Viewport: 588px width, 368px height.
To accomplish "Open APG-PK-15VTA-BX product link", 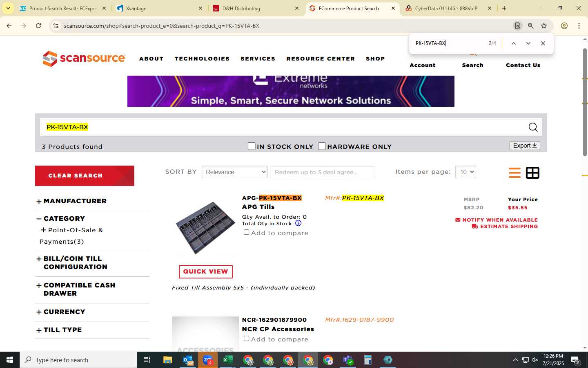I will (272, 198).
